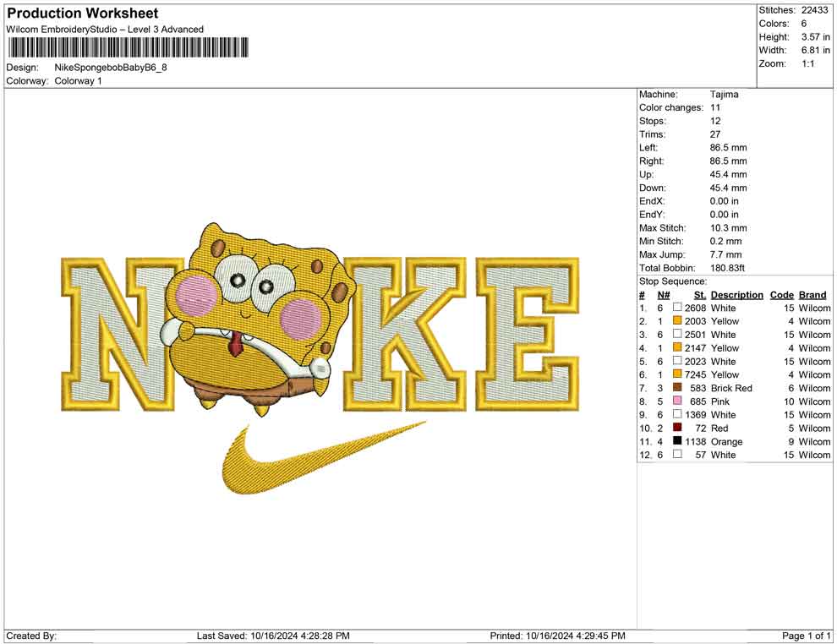Click the Total Bobbin value 180.83ft

tap(728, 268)
